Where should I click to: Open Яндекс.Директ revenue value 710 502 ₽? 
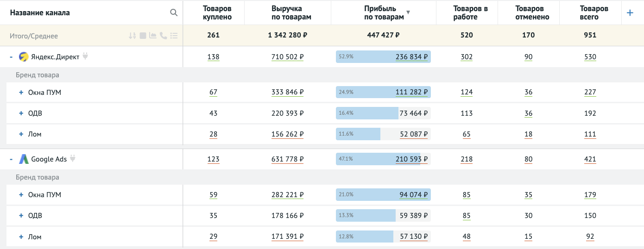(x=287, y=57)
